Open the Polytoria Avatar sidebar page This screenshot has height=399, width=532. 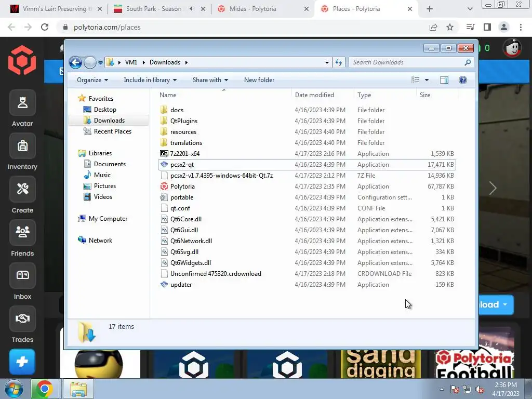pyautogui.click(x=22, y=109)
